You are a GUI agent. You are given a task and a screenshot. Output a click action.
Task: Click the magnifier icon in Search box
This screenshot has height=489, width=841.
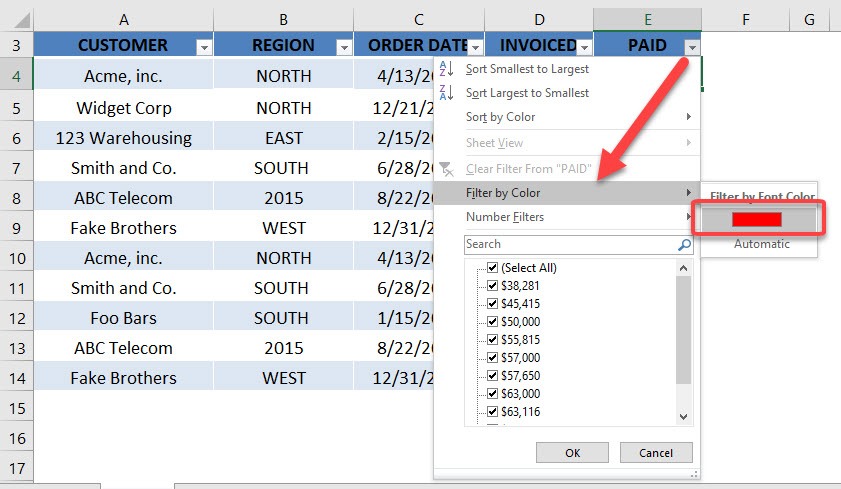[x=684, y=244]
